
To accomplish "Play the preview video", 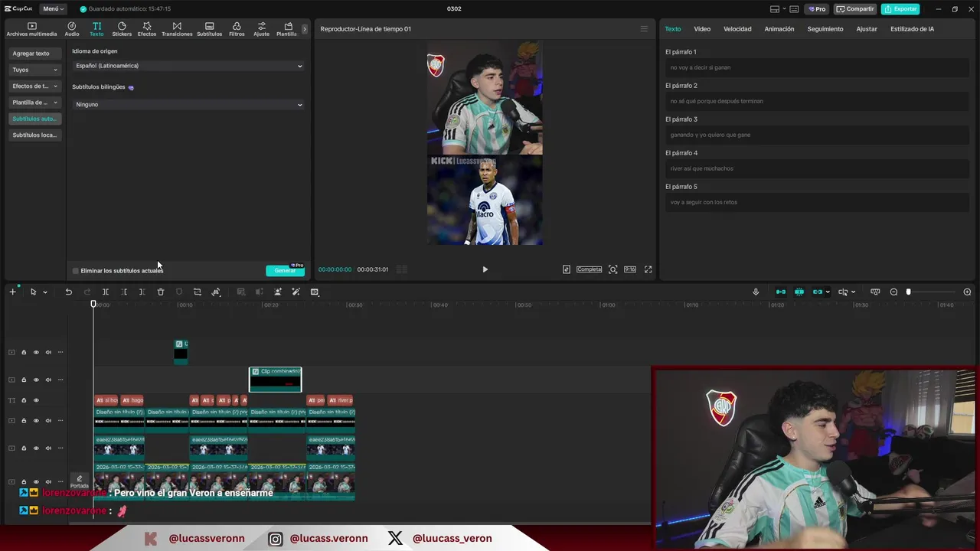I will click(485, 269).
